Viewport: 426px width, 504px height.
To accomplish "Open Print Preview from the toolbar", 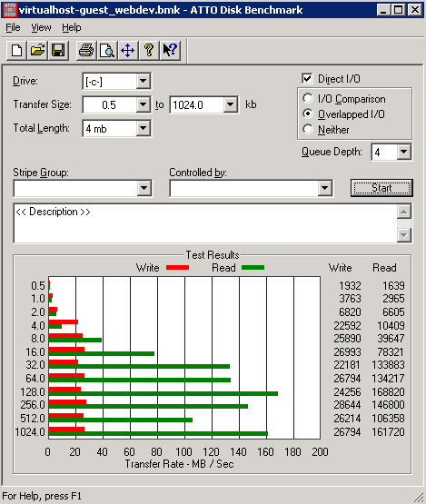I will click(107, 51).
